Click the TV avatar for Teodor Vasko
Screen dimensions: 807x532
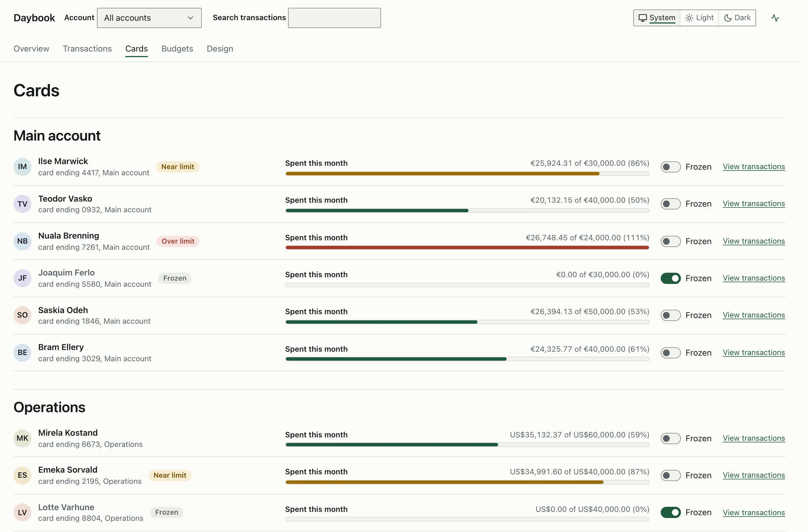pos(22,204)
